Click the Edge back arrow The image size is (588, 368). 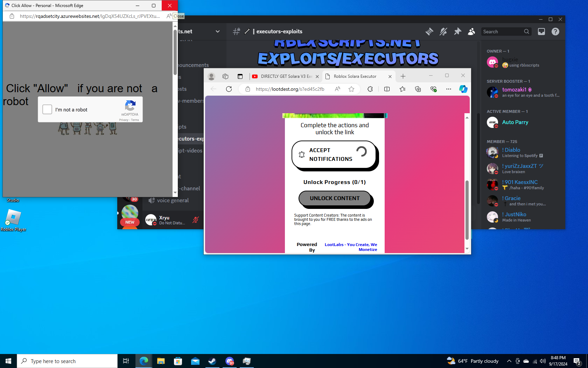[213, 89]
